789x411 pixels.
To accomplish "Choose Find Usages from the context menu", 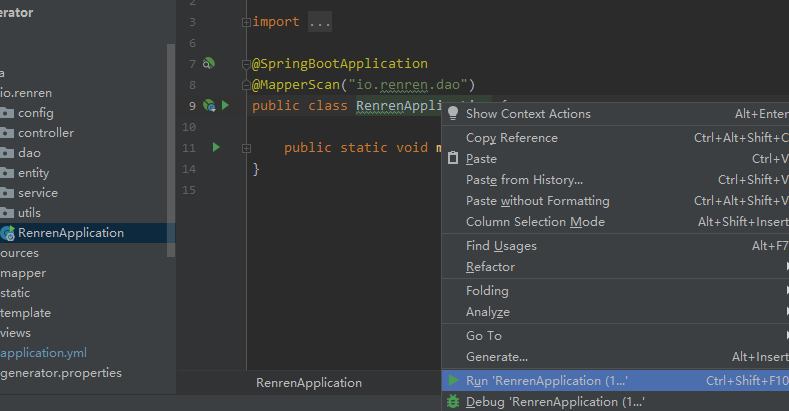I will [x=501, y=246].
